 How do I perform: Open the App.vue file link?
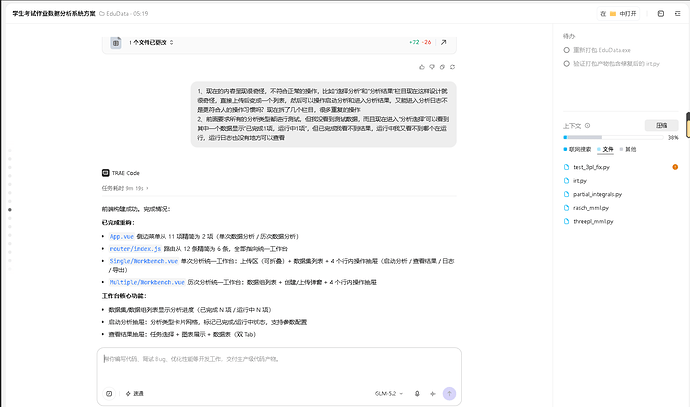tap(121, 236)
